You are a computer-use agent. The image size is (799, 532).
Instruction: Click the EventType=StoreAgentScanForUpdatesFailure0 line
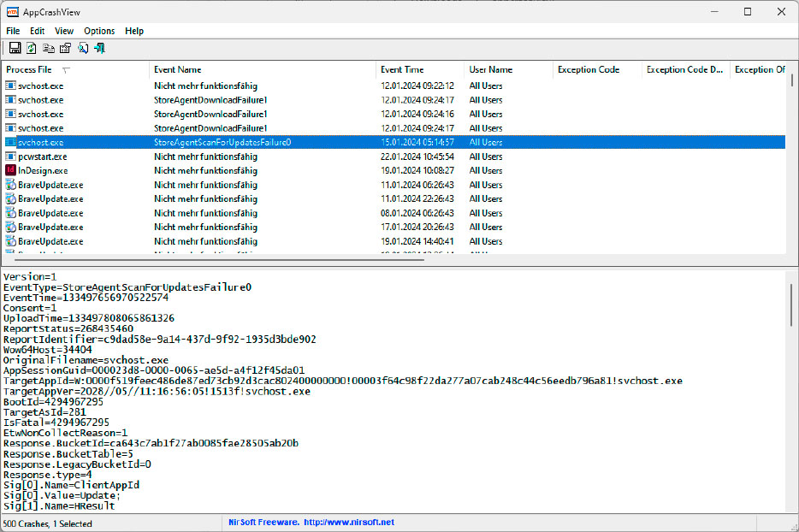pyautogui.click(x=127, y=287)
